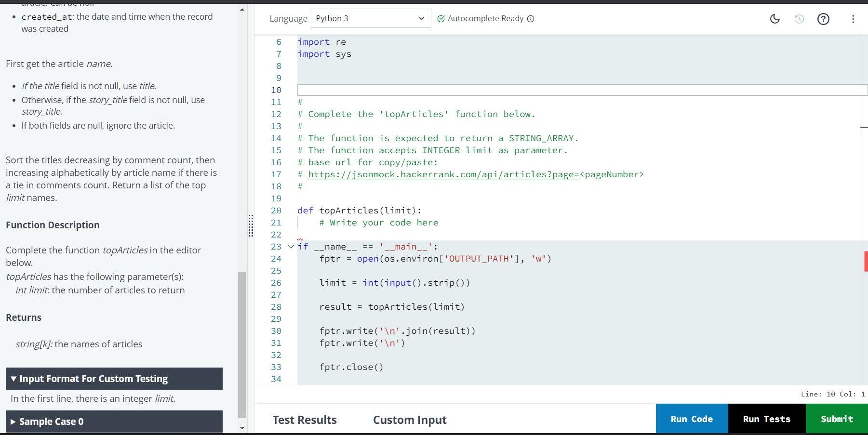Screen dimensions: 868x435
Task: Click the "if __name__ == '__main__':" line
Action: [x=368, y=247]
